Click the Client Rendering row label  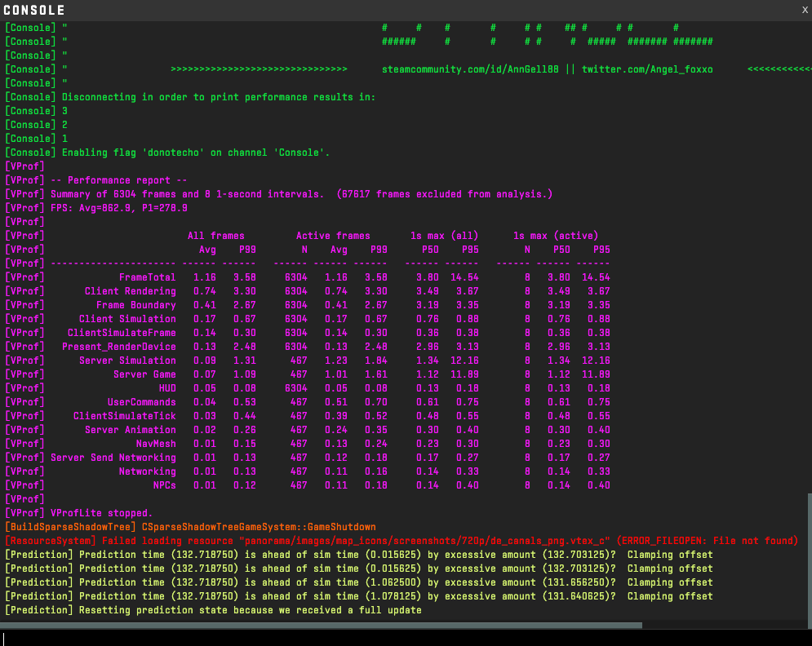pos(130,291)
